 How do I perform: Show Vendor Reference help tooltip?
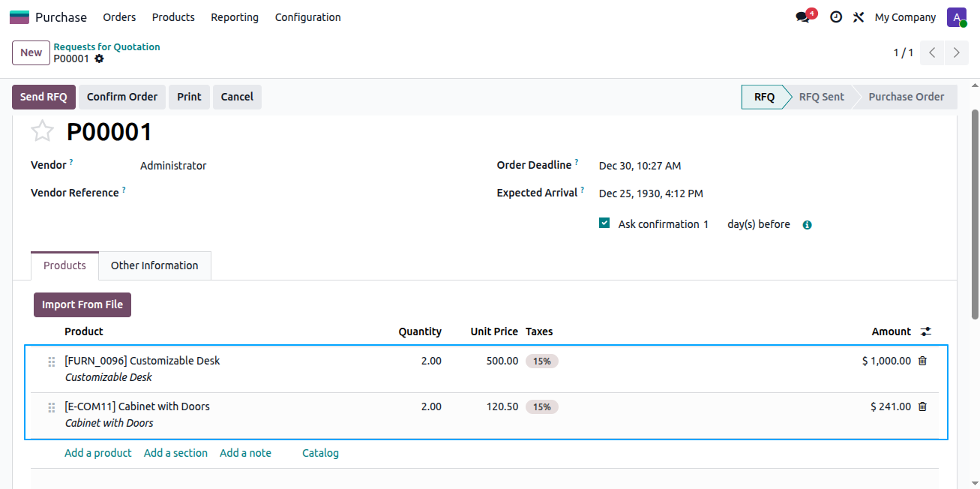(124, 190)
